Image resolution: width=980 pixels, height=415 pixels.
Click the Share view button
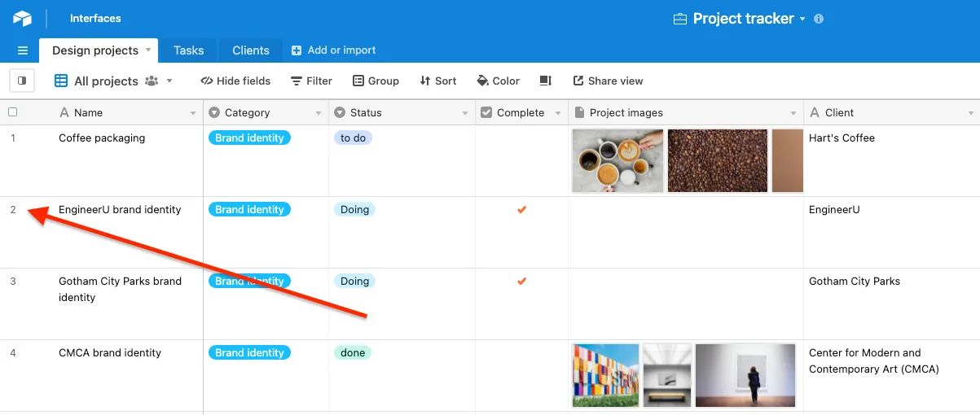[x=608, y=81]
